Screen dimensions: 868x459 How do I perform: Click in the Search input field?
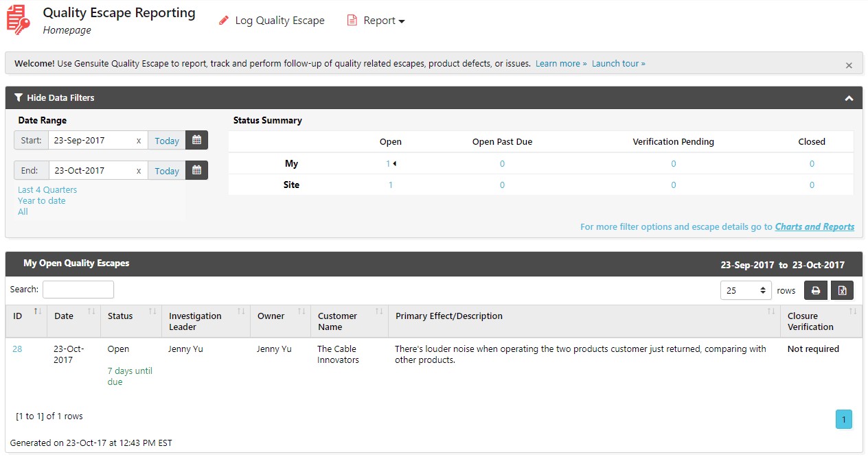(78, 290)
